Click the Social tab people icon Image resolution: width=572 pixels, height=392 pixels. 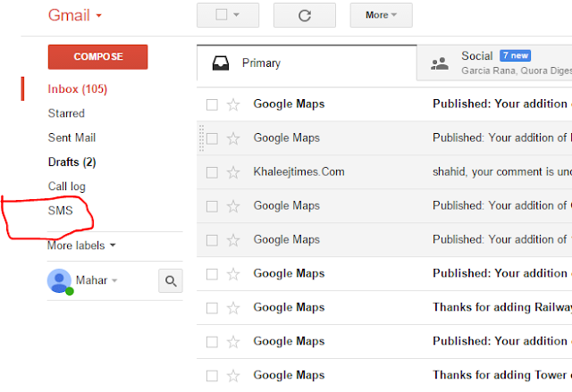point(440,63)
